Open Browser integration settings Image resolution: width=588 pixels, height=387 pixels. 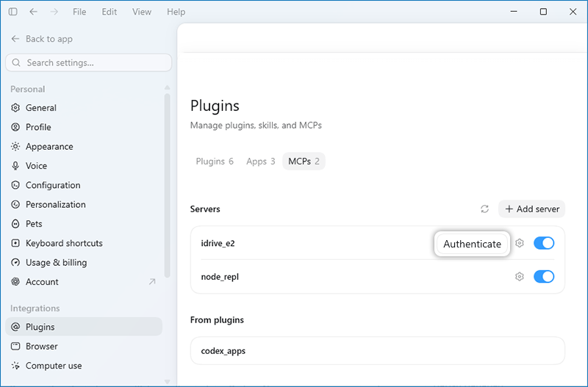84,346
